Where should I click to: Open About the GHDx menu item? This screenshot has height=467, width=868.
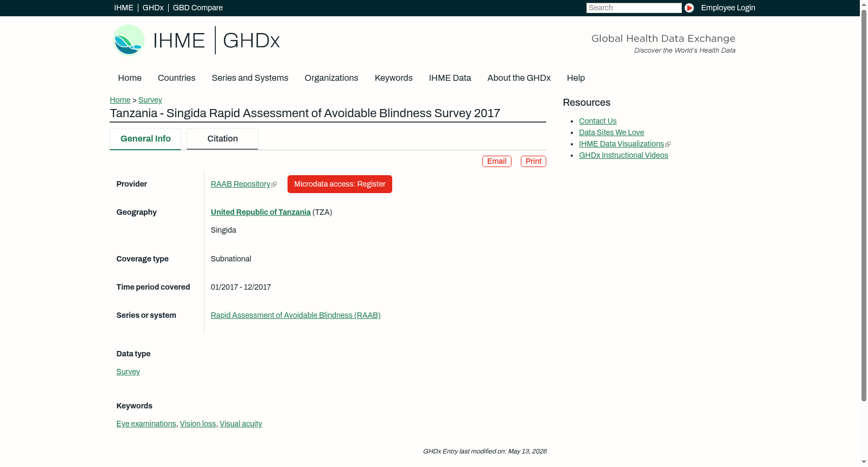tap(519, 78)
